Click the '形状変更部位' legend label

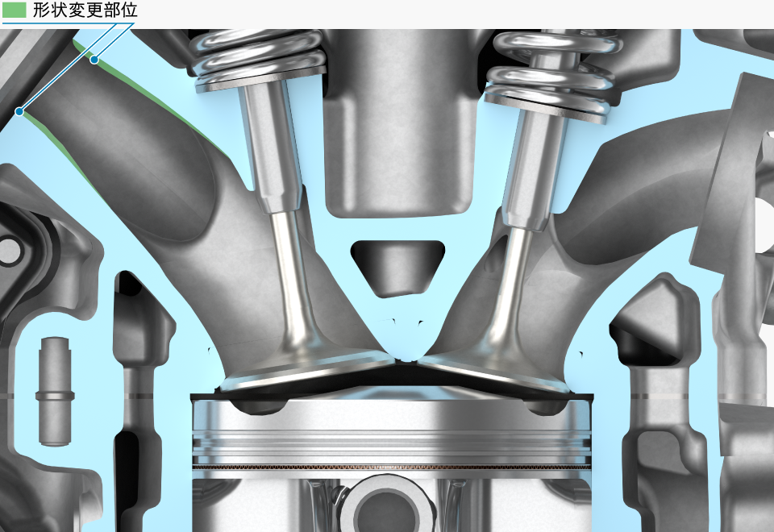coord(85,10)
